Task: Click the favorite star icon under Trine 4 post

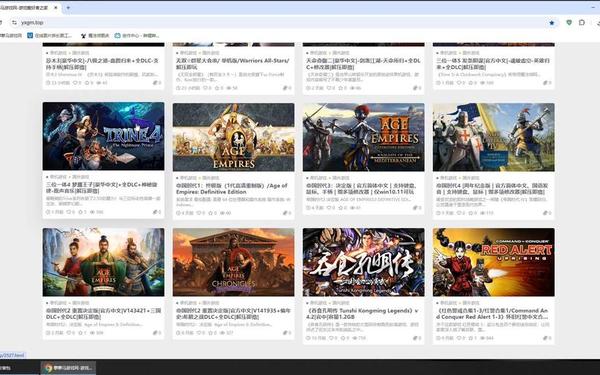Action: click(x=81, y=212)
